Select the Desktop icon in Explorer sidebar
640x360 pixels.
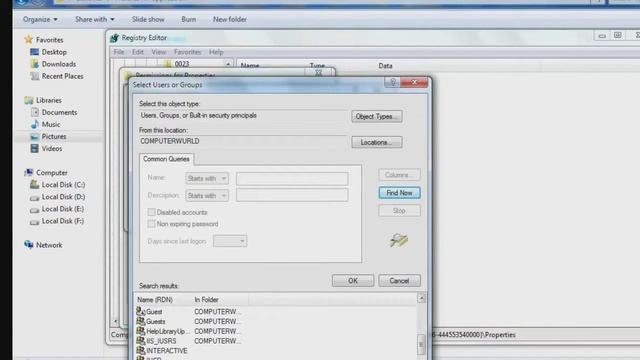[34, 52]
